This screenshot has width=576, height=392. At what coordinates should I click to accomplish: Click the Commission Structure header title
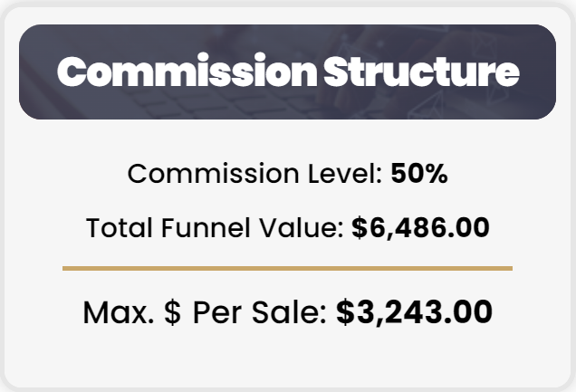288,72
